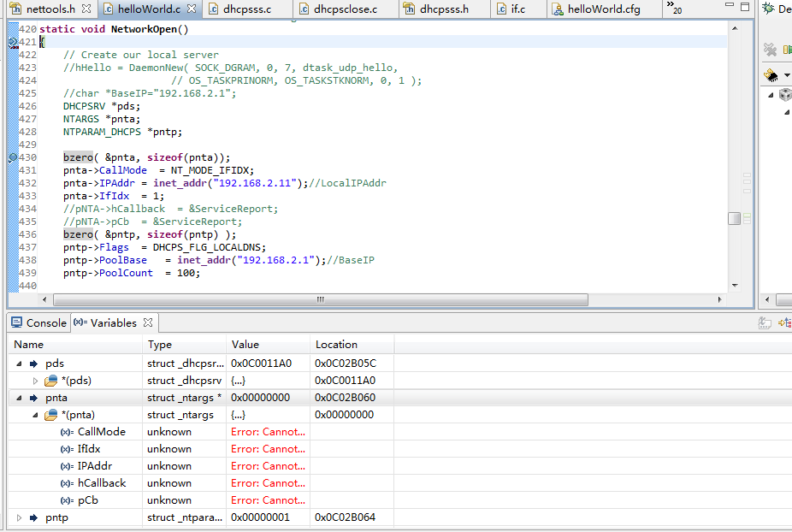The width and height of the screenshot is (792, 532).
Task: Click the Value column header
Action: [x=269, y=345]
